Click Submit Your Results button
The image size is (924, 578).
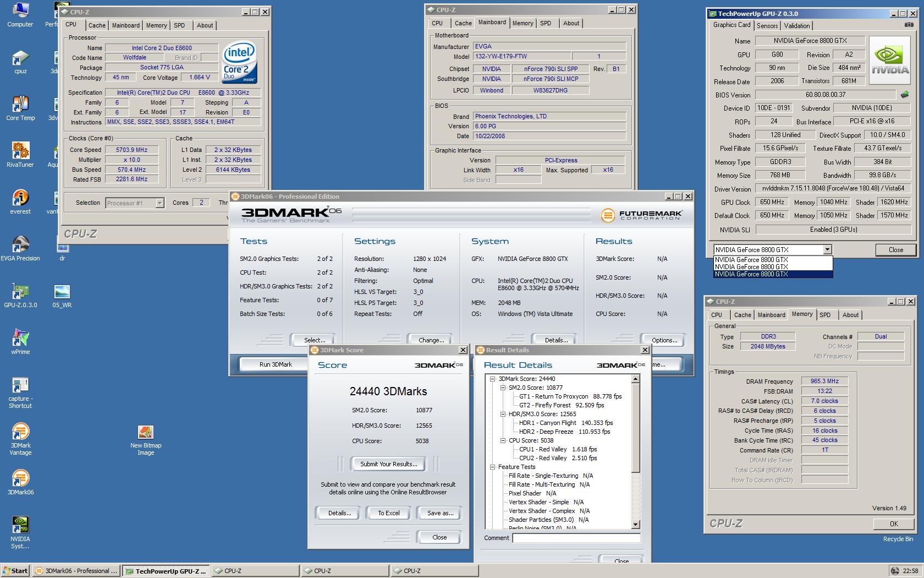(389, 464)
